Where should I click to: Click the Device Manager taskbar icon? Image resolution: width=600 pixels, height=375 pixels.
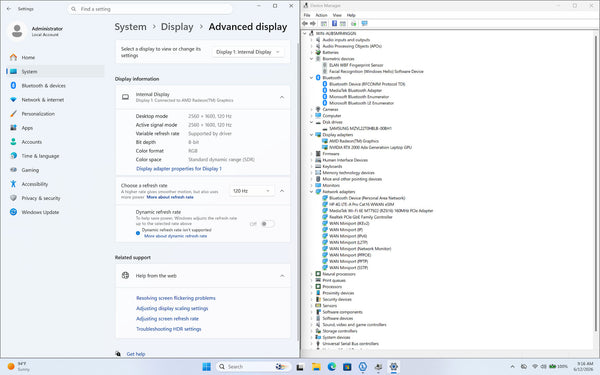(x=378, y=367)
